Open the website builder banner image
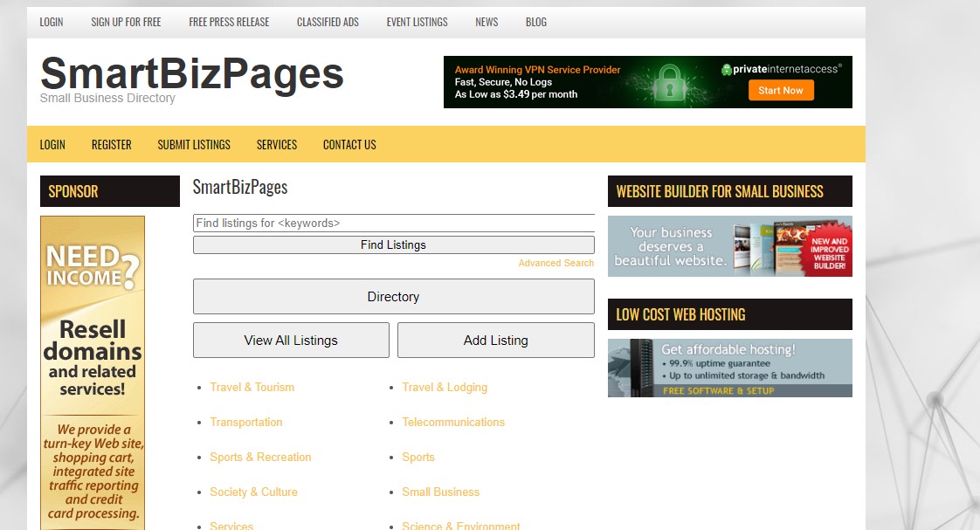980x530 pixels. pyautogui.click(x=729, y=246)
